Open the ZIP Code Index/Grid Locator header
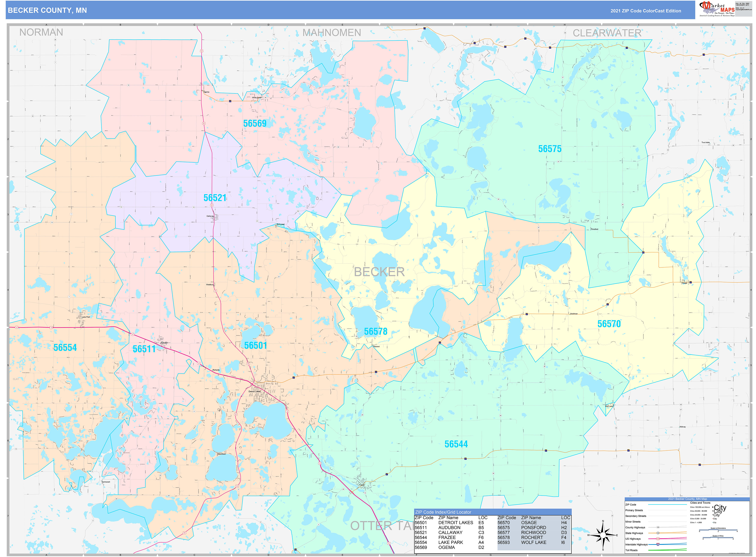Viewport: 756px width, 557px height. tap(443, 512)
